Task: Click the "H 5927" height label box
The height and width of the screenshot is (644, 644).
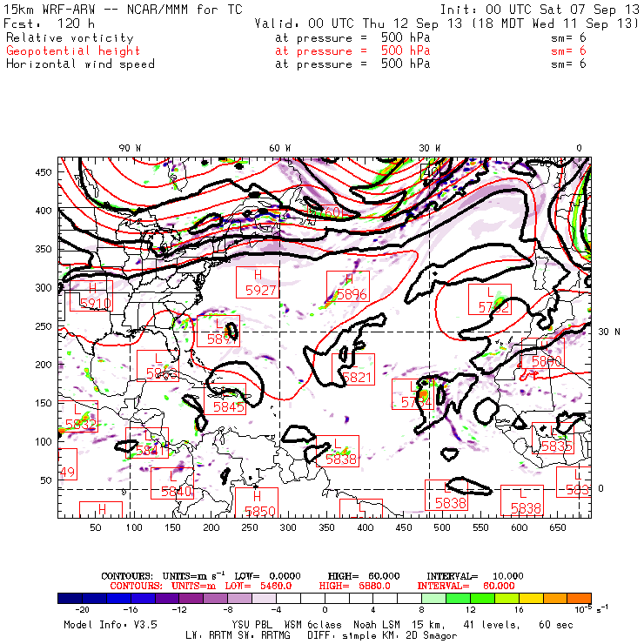Action: [258, 283]
